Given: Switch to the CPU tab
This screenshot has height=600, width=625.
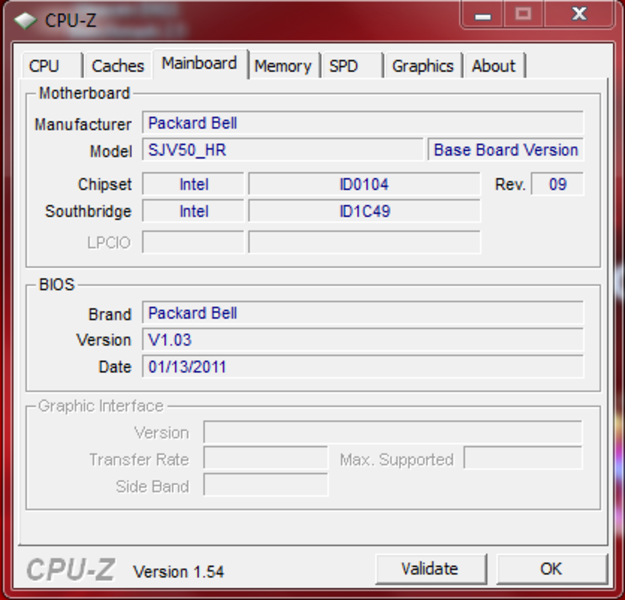Looking at the screenshot, I should [x=52, y=65].
